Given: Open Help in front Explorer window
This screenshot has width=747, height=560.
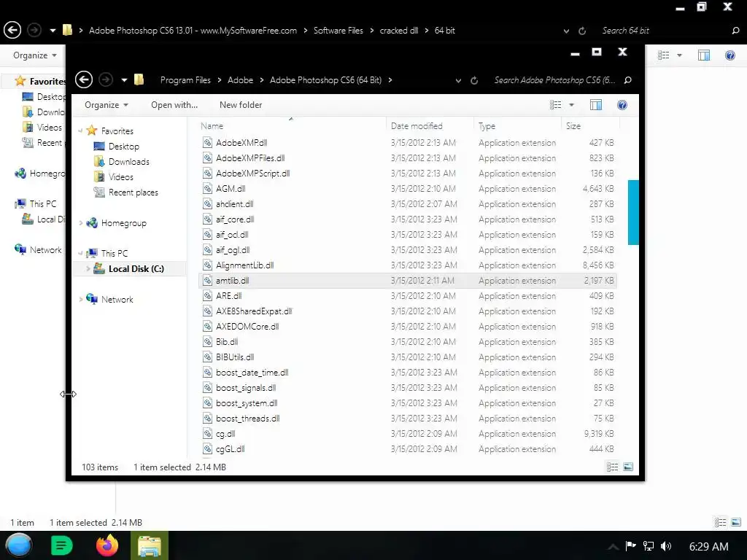Looking at the screenshot, I should (622, 105).
